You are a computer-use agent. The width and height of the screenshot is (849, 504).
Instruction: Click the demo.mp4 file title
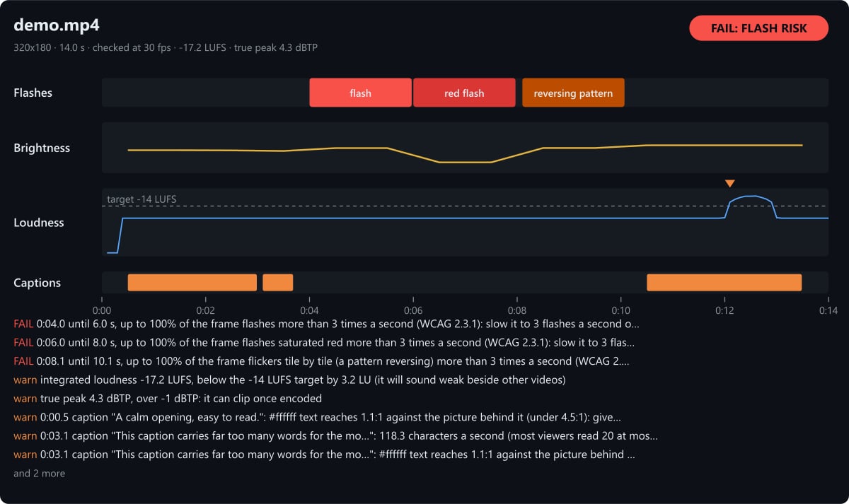[57, 25]
